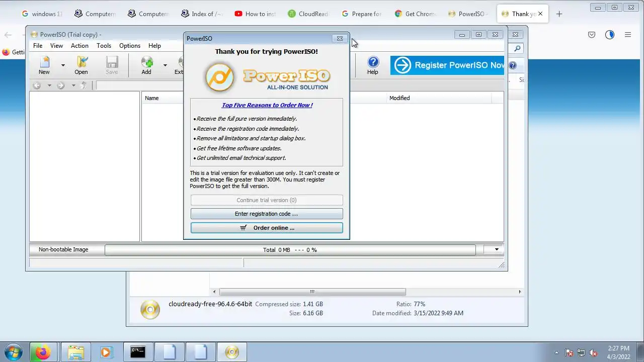Switch to the Prepare for browser tab
This screenshot has height=362, width=644.
click(361, 14)
